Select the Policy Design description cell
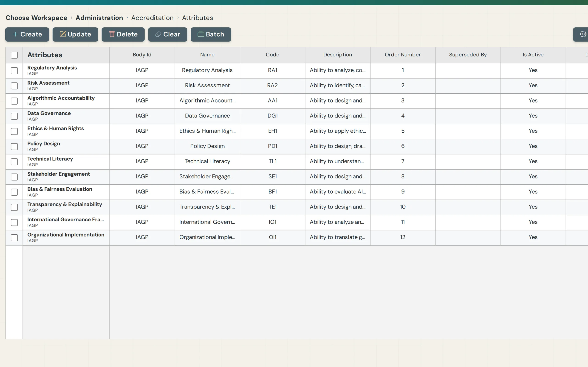 pos(337,146)
